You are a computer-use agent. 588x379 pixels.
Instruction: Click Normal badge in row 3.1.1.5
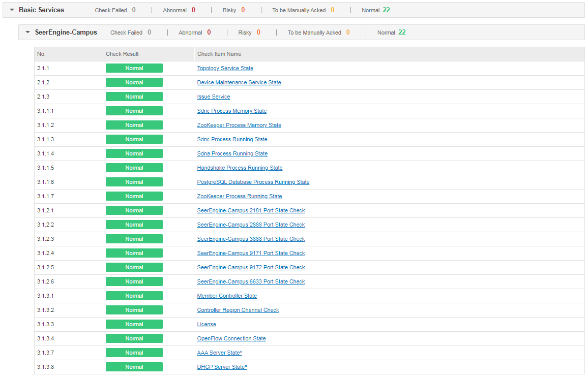134,168
